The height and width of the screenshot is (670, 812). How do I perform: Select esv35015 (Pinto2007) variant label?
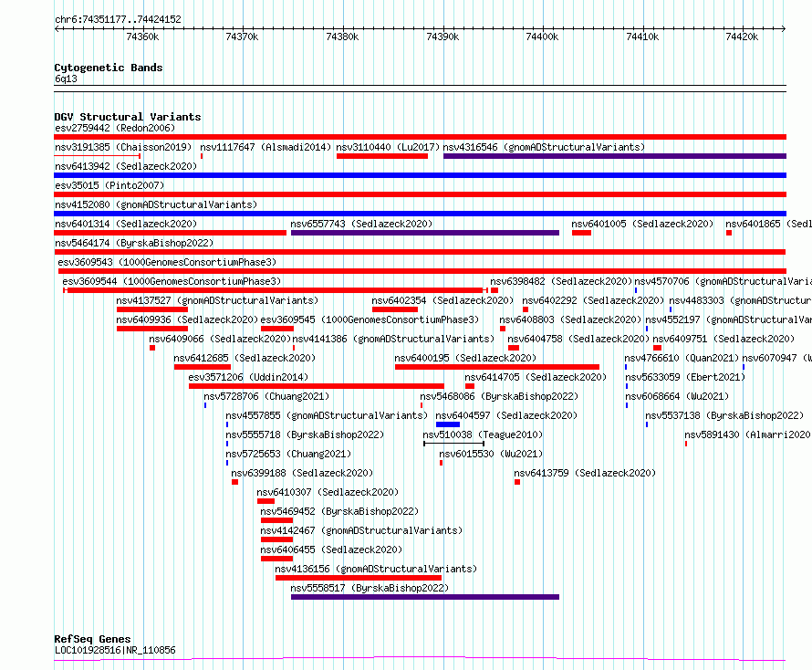(109, 185)
